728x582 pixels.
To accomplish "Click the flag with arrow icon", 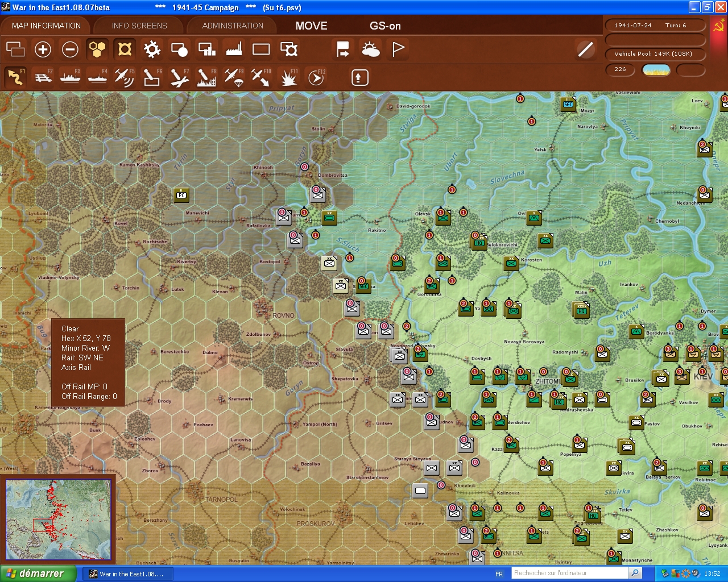I will 343,49.
